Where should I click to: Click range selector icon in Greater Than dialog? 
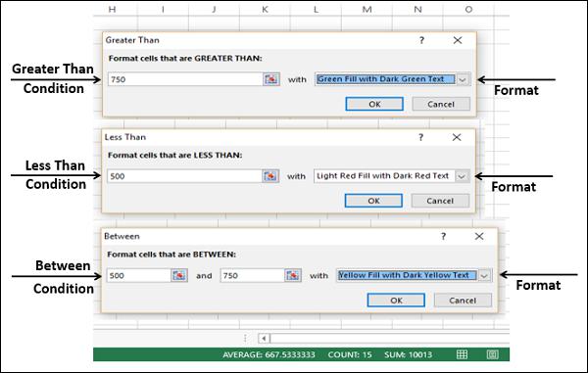(x=271, y=79)
